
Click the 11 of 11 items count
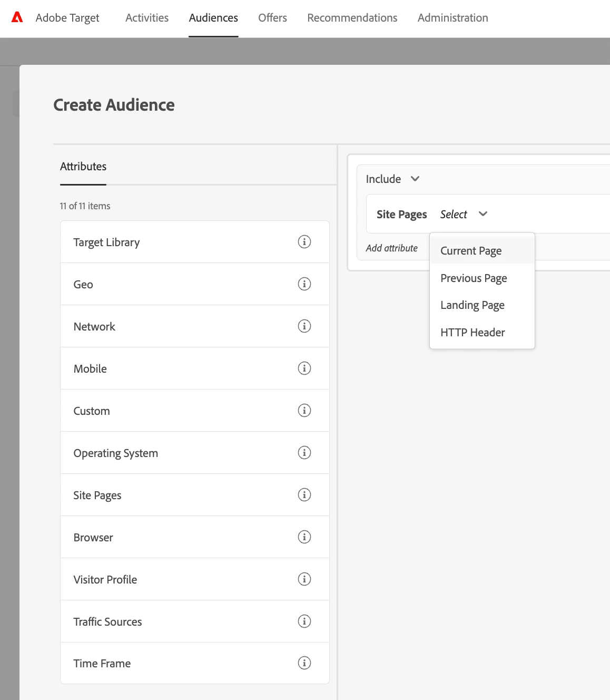[x=85, y=206]
